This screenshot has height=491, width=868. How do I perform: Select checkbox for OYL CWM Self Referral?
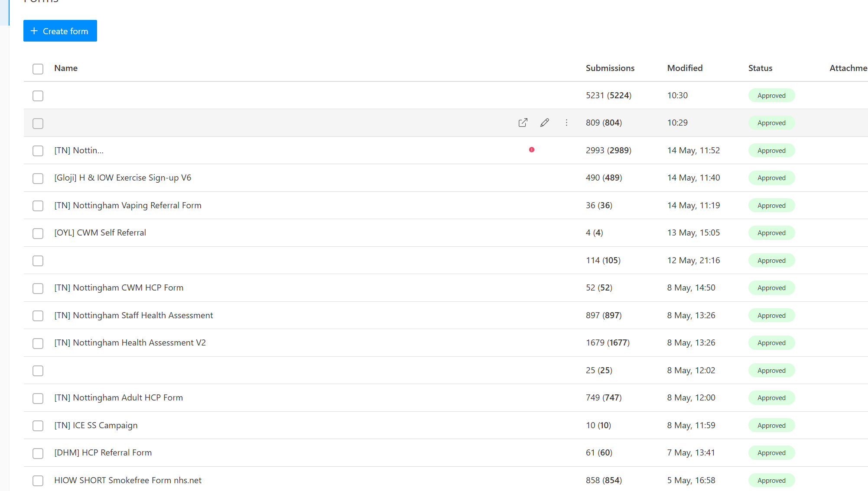(x=38, y=233)
